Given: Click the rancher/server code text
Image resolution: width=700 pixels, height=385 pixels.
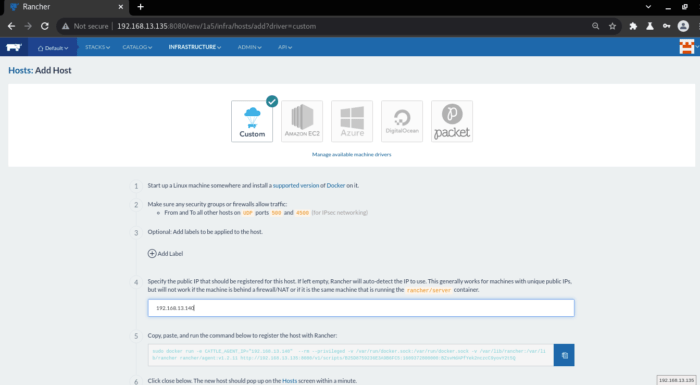Looking at the screenshot, I should pyautogui.click(x=429, y=290).
